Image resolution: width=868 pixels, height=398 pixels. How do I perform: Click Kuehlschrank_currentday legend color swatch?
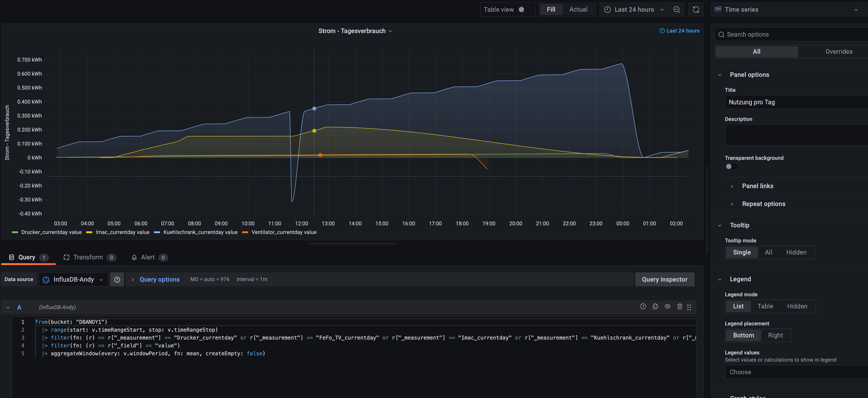157,232
